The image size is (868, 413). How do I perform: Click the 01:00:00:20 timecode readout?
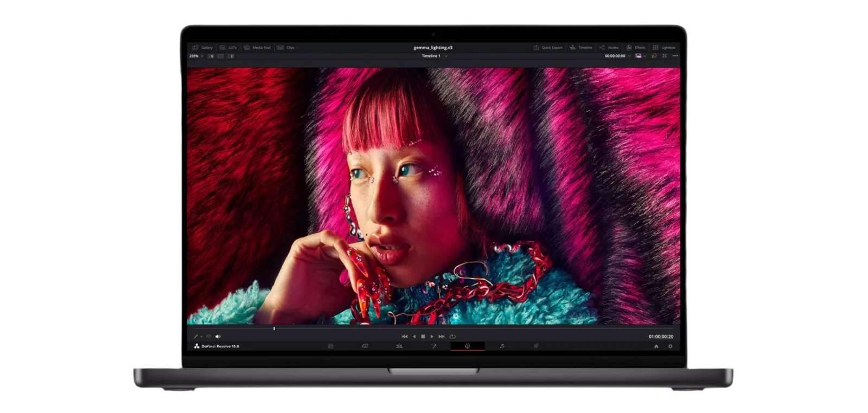[x=661, y=337]
